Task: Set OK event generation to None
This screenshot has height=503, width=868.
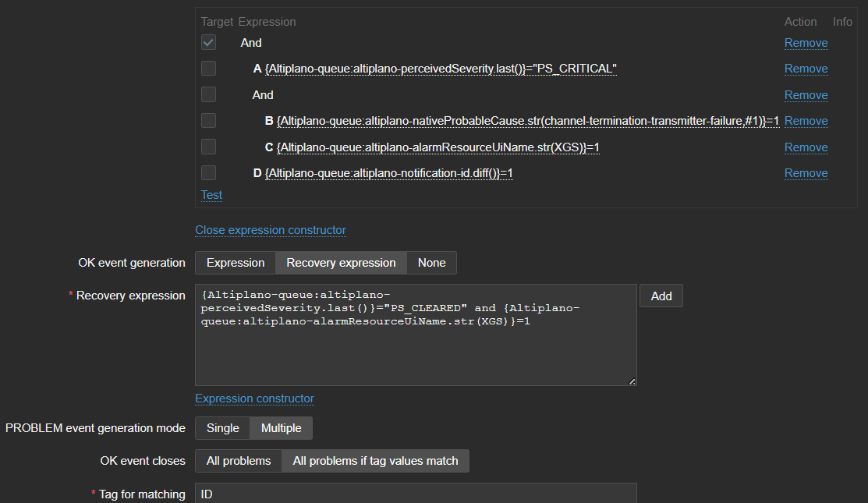Action: [x=431, y=263]
